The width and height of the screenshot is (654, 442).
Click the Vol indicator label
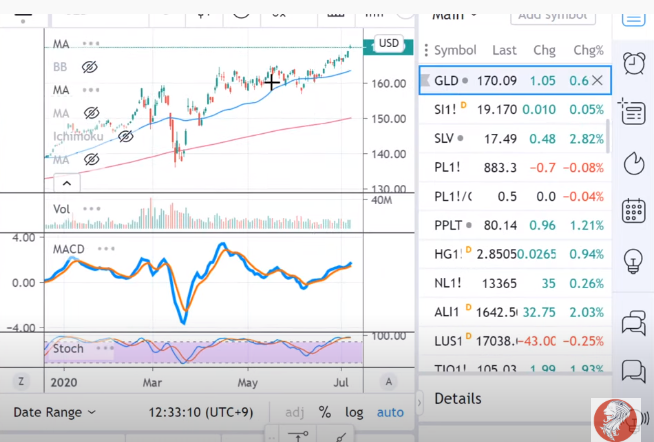tap(61, 208)
